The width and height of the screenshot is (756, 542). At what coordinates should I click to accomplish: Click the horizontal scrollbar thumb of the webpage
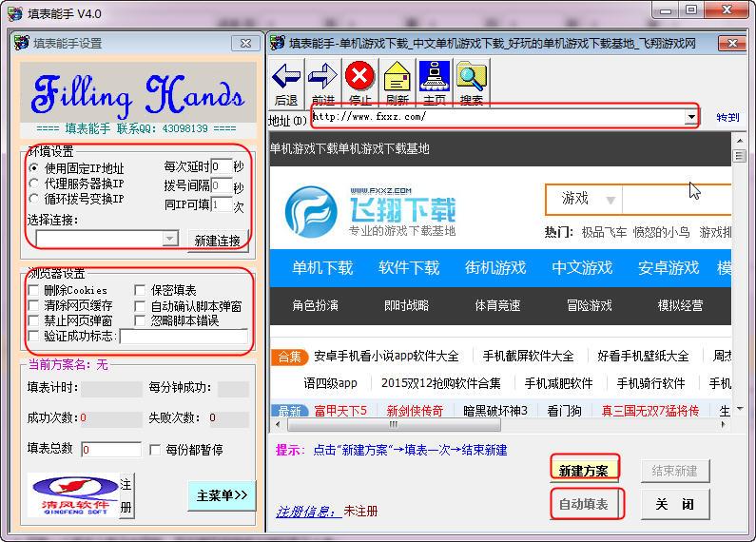click(x=394, y=425)
